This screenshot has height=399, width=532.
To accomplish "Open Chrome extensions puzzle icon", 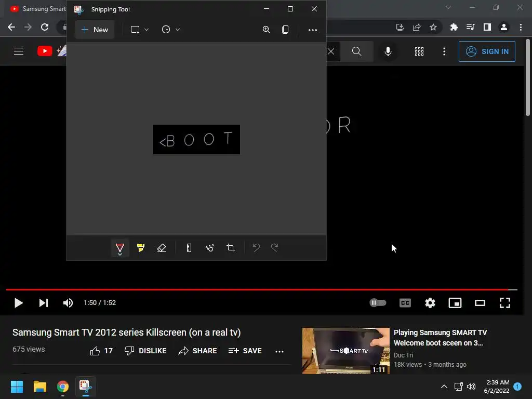I will click(x=454, y=27).
